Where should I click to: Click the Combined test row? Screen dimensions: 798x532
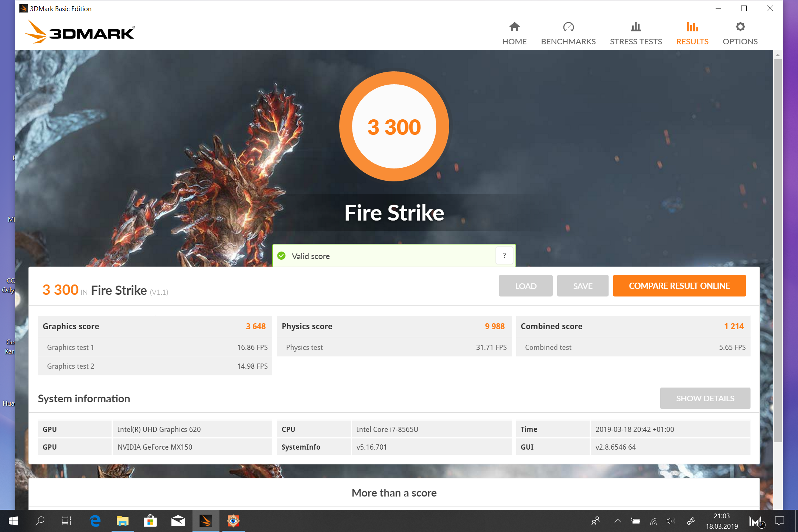click(x=633, y=347)
